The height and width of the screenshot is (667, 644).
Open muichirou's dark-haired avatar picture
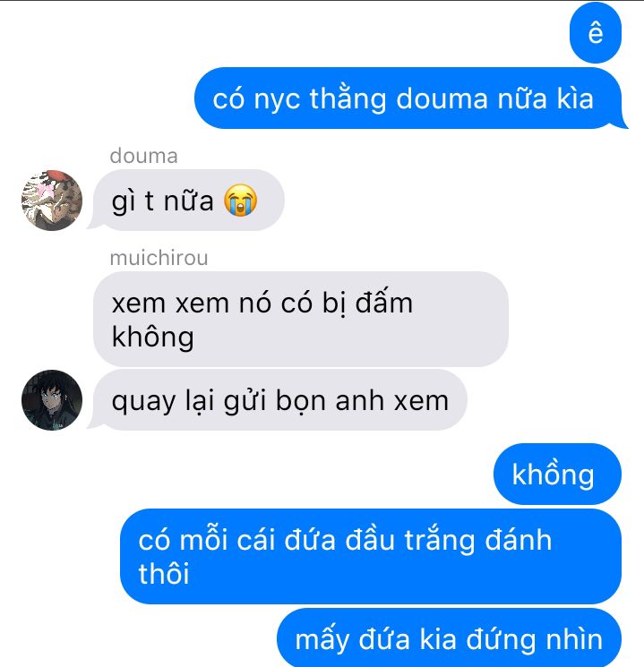(52, 400)
